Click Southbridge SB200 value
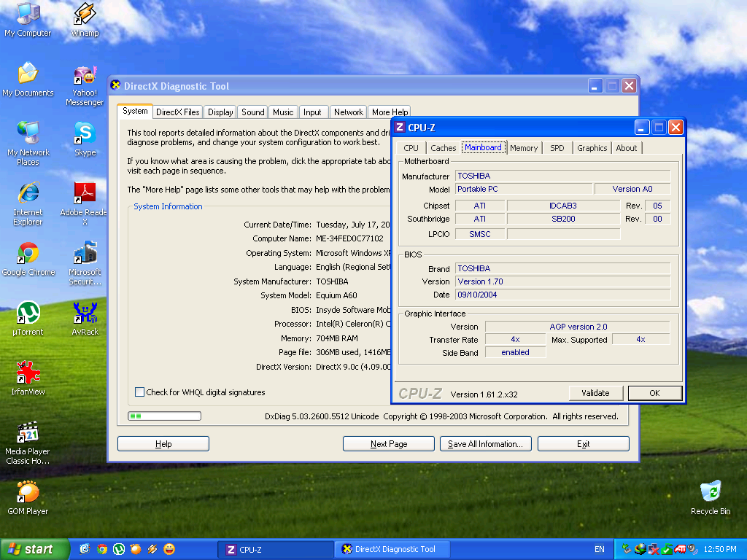The height and width of the screenshot is (560, 747). [563, 219]
